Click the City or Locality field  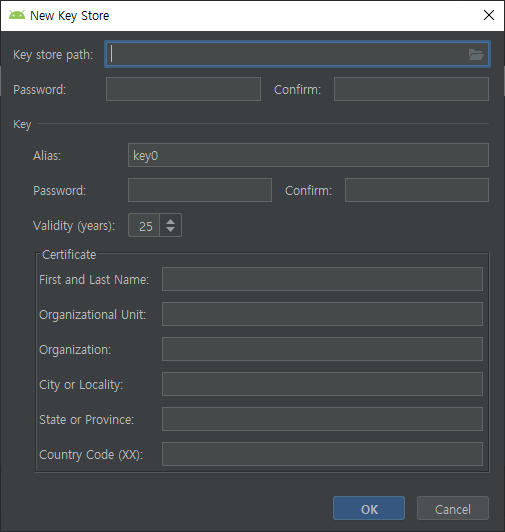point(322,384)
